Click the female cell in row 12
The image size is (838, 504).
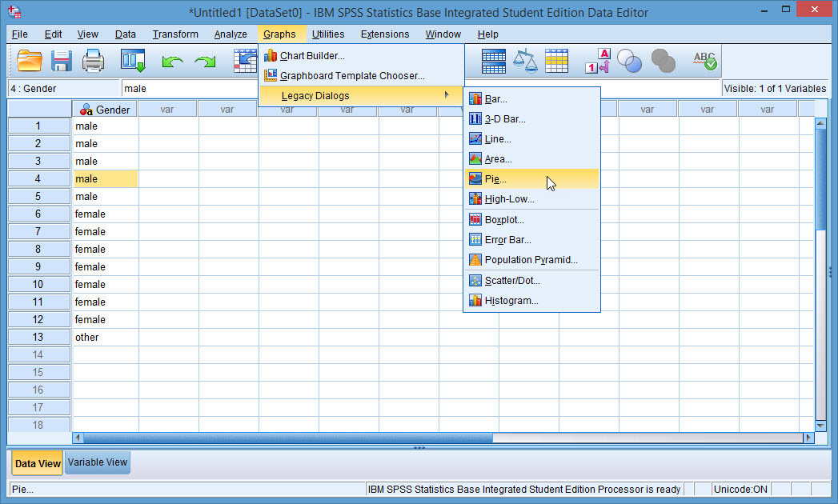tap(106, 320)
